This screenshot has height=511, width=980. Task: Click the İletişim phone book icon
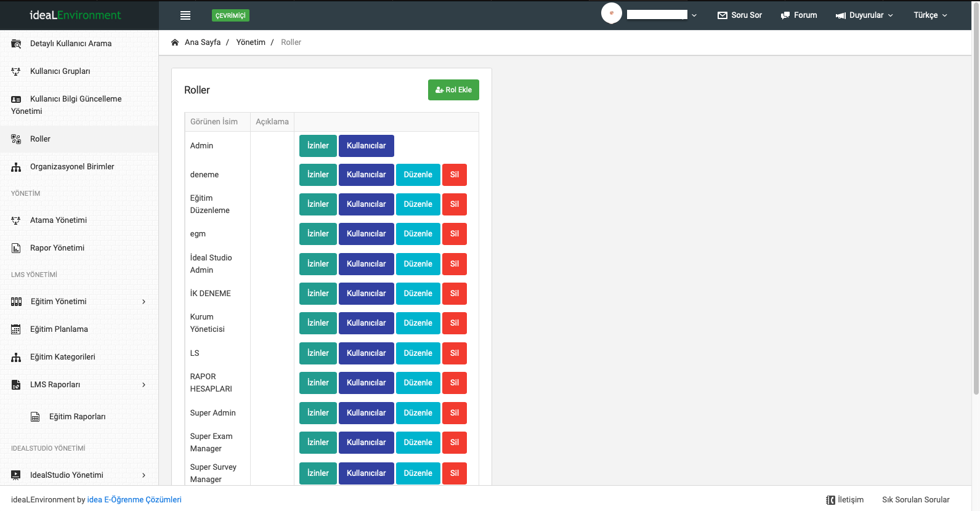point(830,500)
